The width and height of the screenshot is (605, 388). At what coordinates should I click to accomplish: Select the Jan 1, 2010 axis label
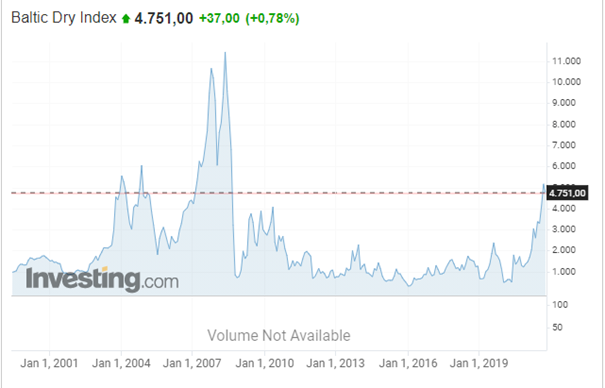[x=265, y=363]
